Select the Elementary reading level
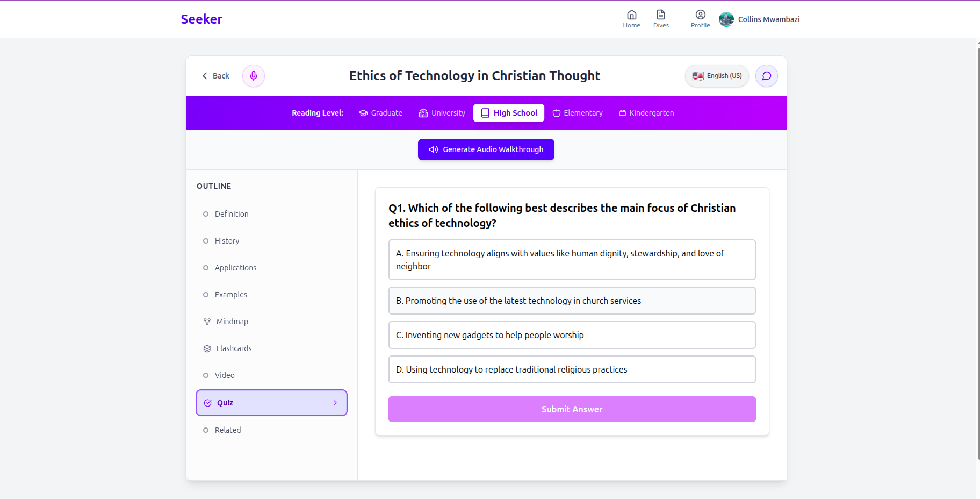Image resolution: width=980 pixels, height=499 pixels. click(578, 113)
